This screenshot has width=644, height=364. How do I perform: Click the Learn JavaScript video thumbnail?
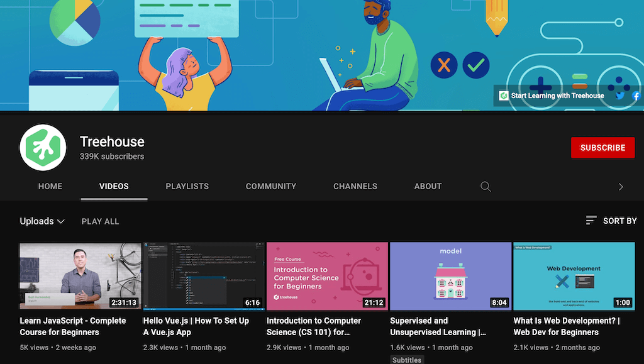(x=80, y=276)
